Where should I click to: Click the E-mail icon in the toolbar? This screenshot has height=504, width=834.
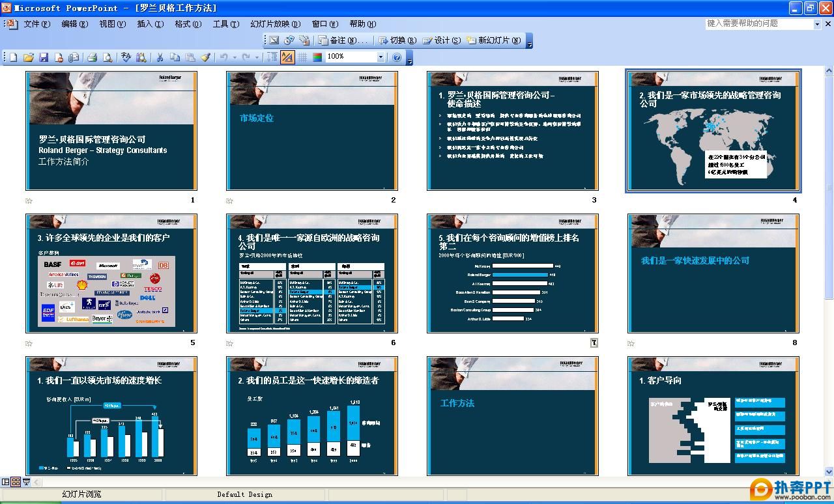(74, 57)
